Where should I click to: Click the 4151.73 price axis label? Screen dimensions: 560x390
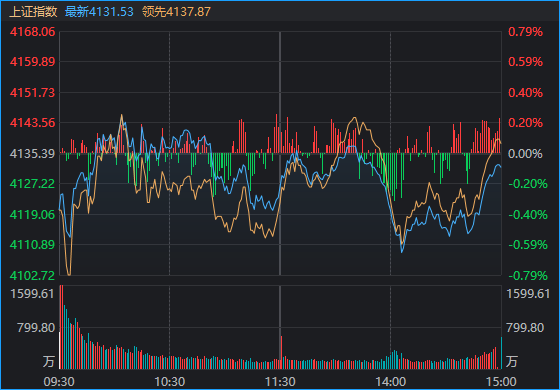tap(33, 92)
